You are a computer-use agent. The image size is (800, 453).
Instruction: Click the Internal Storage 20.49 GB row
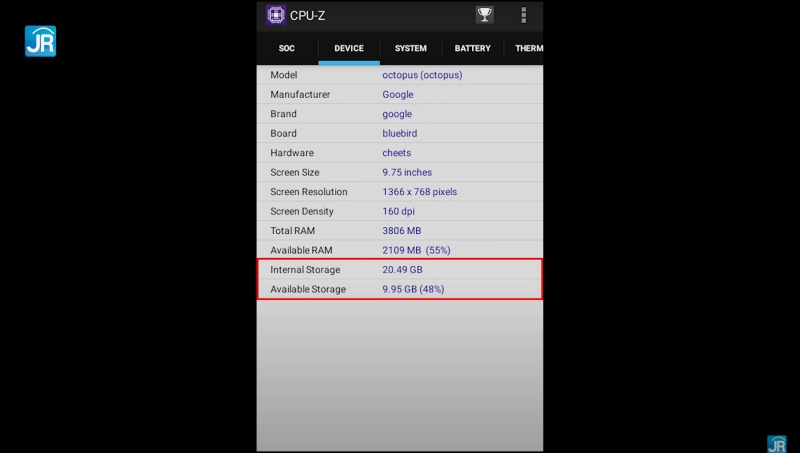tap(399, 270)
